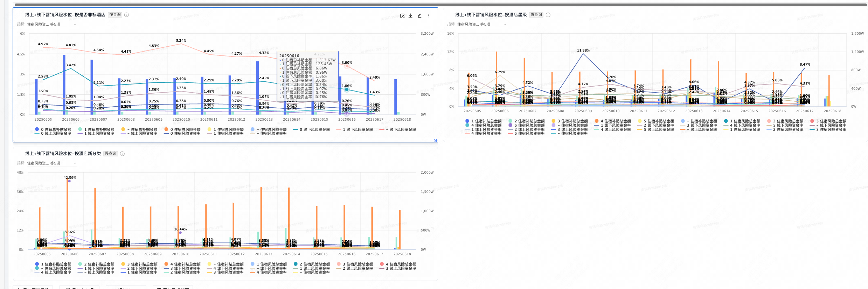This screenshot has width=868, height=289.
Task: Open more options menu on 非标酒店 chart
Action: pos(429,16)
